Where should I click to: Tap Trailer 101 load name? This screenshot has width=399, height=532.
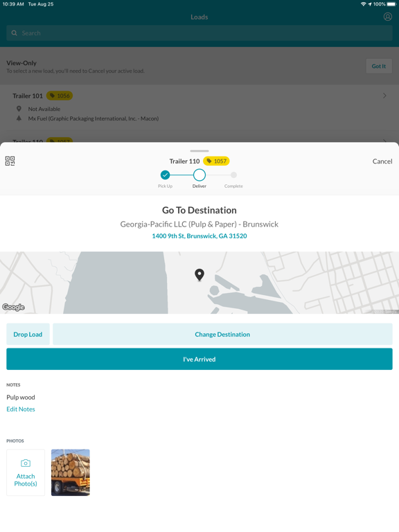[x=28, y=96]
